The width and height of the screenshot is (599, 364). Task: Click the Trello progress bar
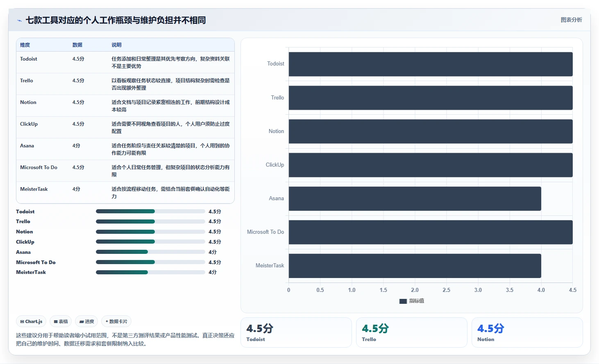(150, 221)
